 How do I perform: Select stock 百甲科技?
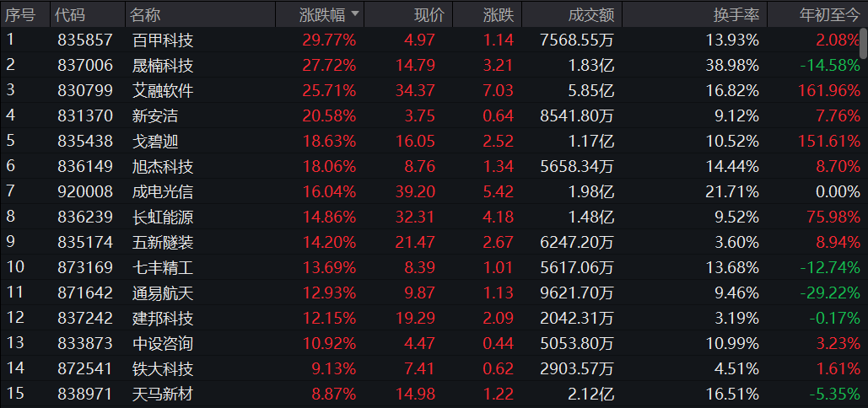pyautogui.click(x=163, y=40)
